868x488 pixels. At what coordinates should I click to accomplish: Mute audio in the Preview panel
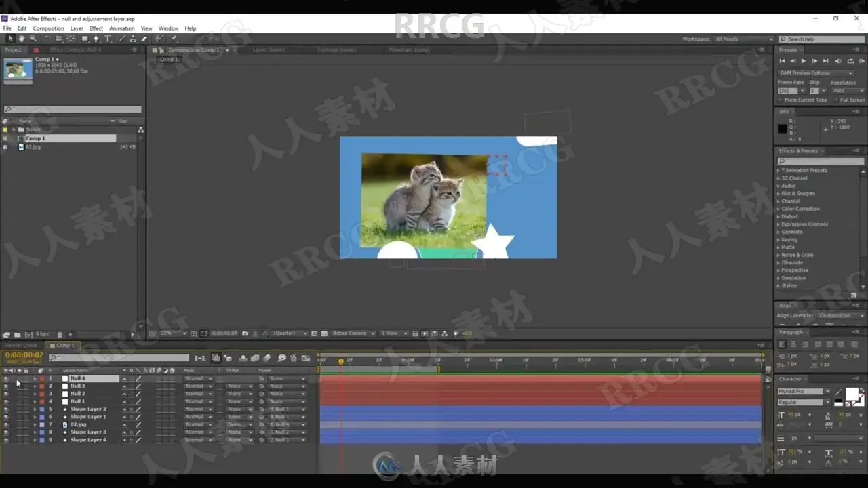click(839, 61)
